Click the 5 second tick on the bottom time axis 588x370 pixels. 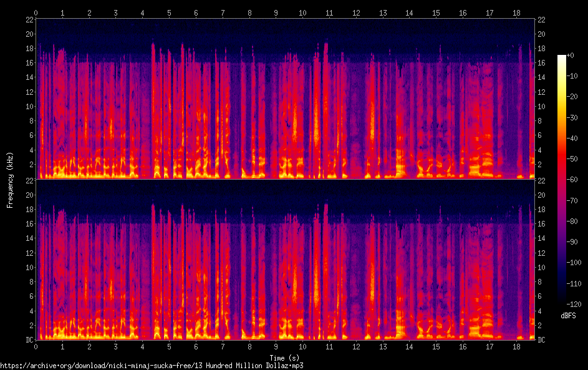pyautogui.click(x=170, y=346)
